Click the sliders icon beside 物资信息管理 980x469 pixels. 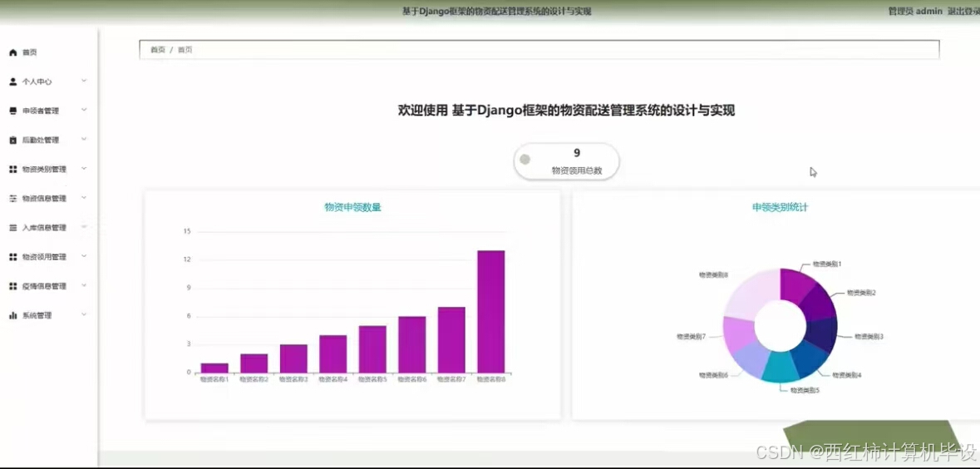(x=13, y=199)
